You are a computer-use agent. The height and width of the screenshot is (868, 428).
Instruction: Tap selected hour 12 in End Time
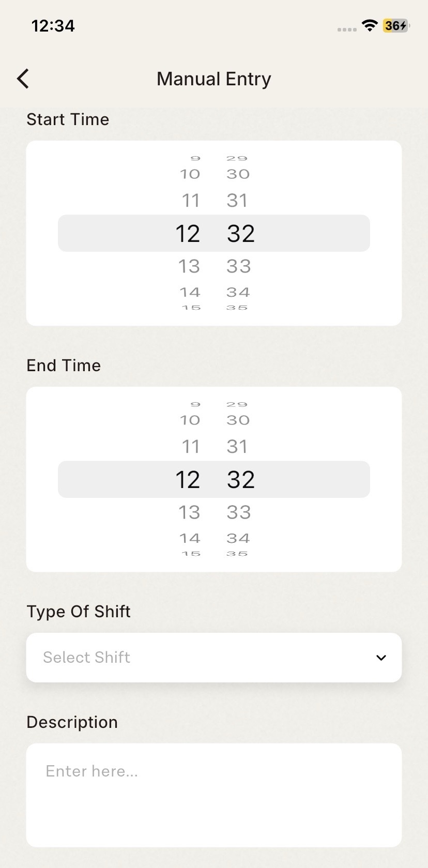[188, 480]
